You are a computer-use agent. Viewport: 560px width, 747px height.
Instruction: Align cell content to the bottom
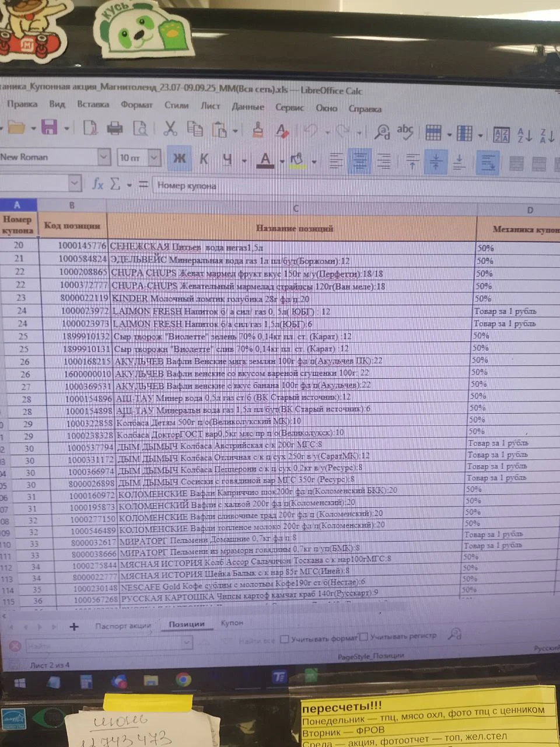click(459, 163)
